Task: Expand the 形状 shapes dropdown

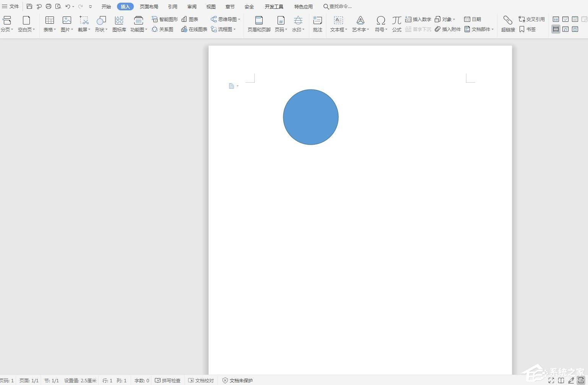Action: pyautogui.click(x=102, y=29)
